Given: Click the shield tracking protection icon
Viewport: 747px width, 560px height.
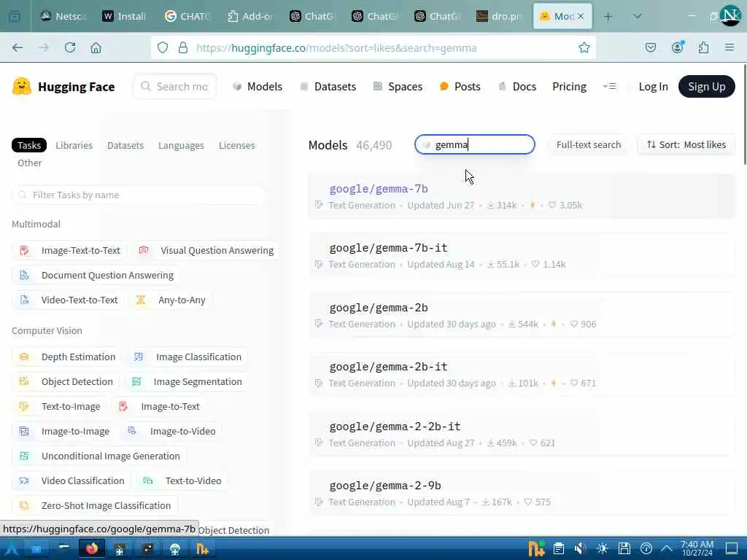Looking at the screenshot, I should pos(163,47).
